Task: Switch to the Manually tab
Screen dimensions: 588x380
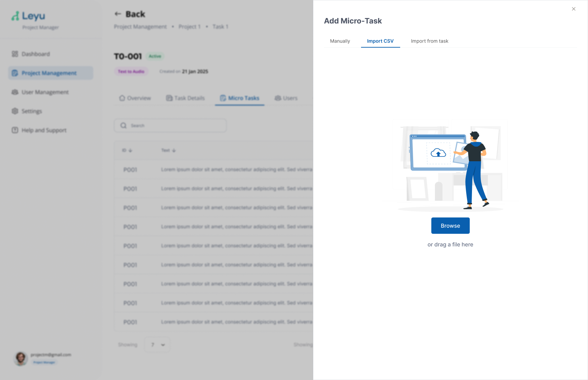Action: 340,41
